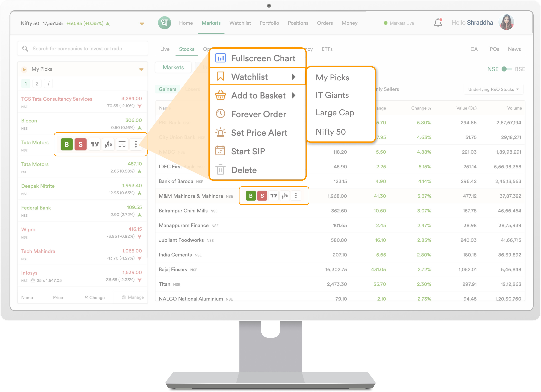
Task: Open candlestick chart icon for Tata Motors
Action: (x=108, y=144)
